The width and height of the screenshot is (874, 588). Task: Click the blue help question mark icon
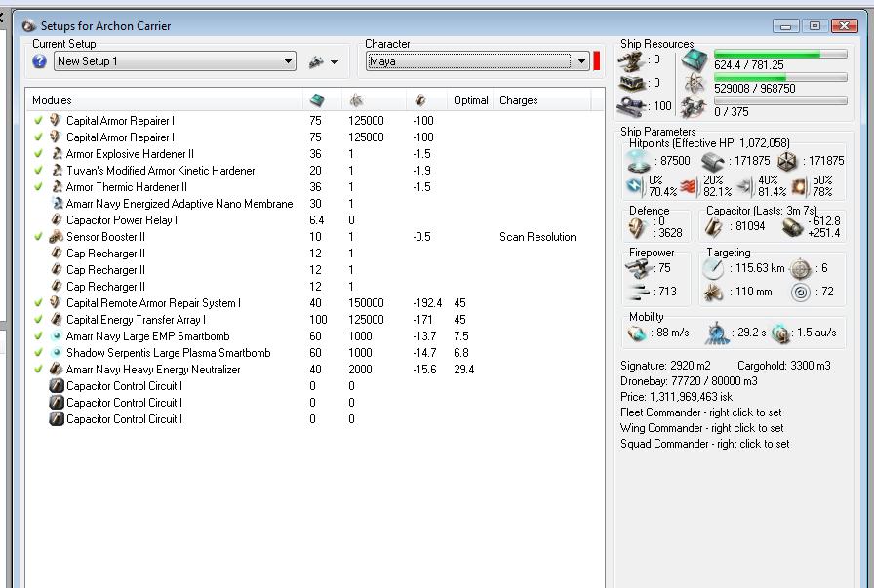click(x=39, y=61)
